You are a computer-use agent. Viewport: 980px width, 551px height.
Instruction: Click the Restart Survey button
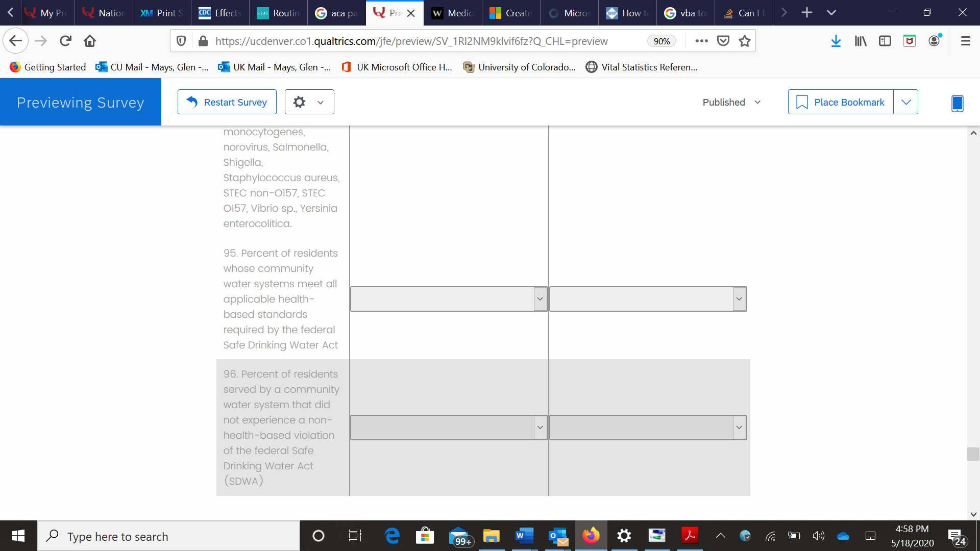tap(227, 102)
